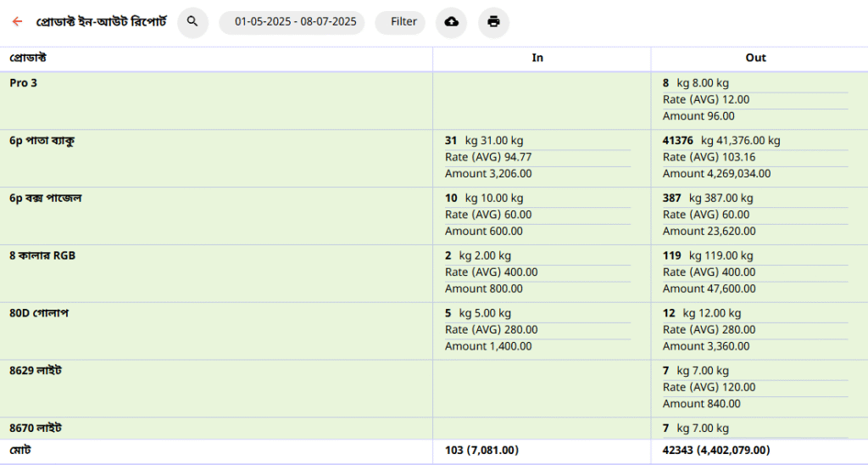Click Amount 3,206.00 value

click(488, 174)
